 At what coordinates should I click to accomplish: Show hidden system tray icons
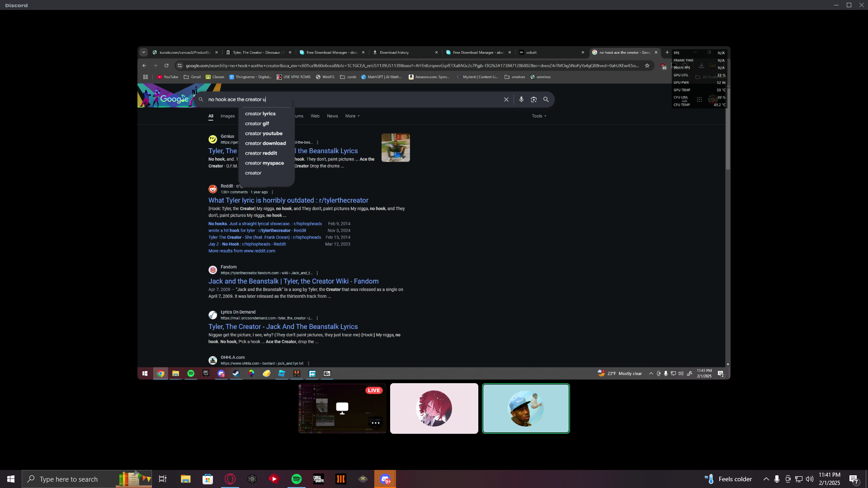point(766,479)
